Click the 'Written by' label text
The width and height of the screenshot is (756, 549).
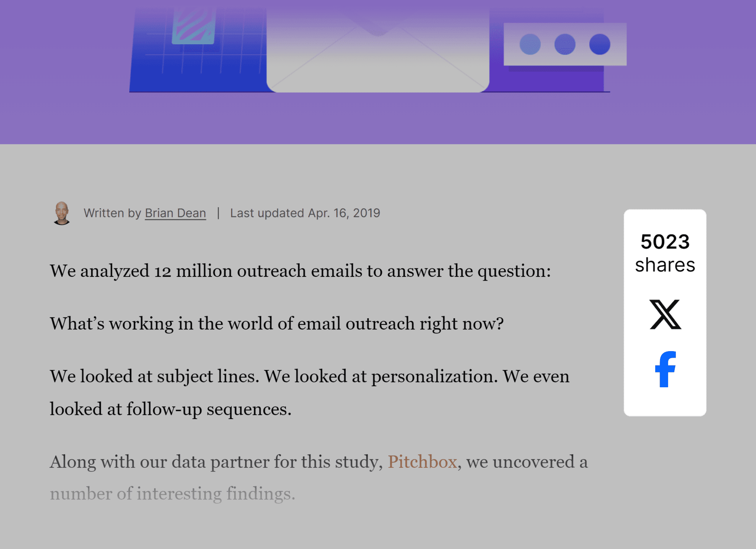(113, 213)
